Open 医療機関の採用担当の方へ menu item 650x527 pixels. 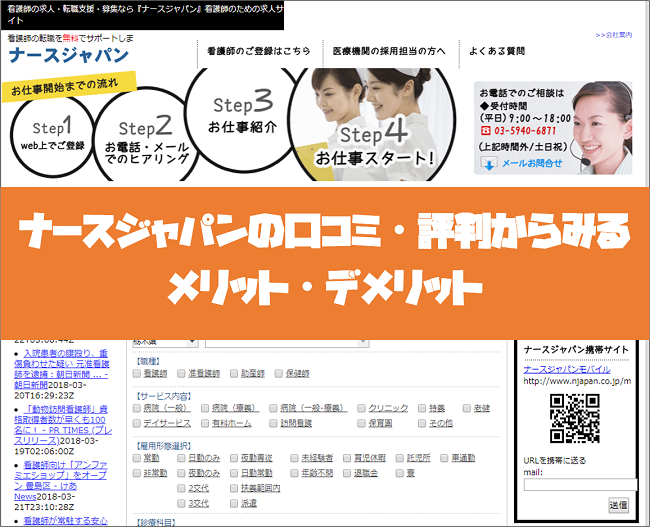[x=388, y=50]
